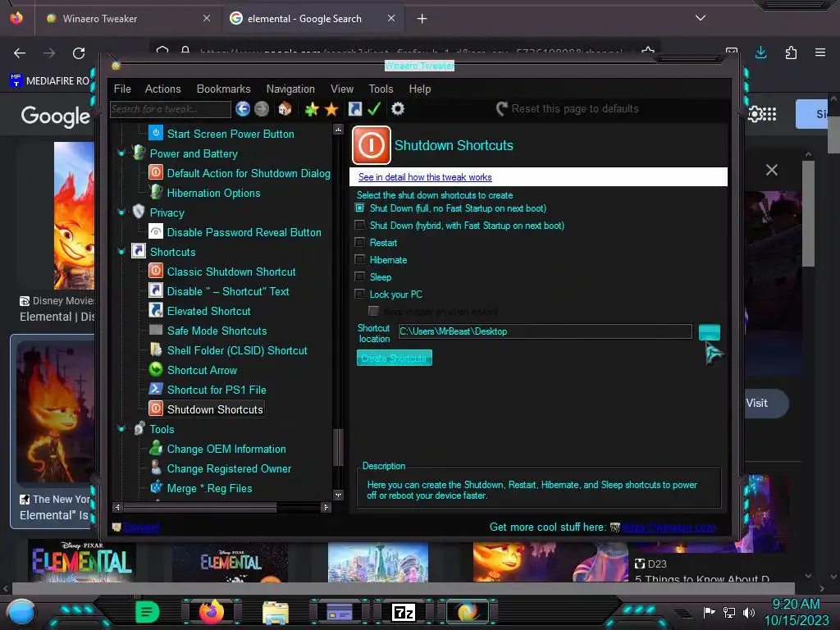The image size is (840, 630).
Task: Reload page in Firefox
Action: [79, 52]
